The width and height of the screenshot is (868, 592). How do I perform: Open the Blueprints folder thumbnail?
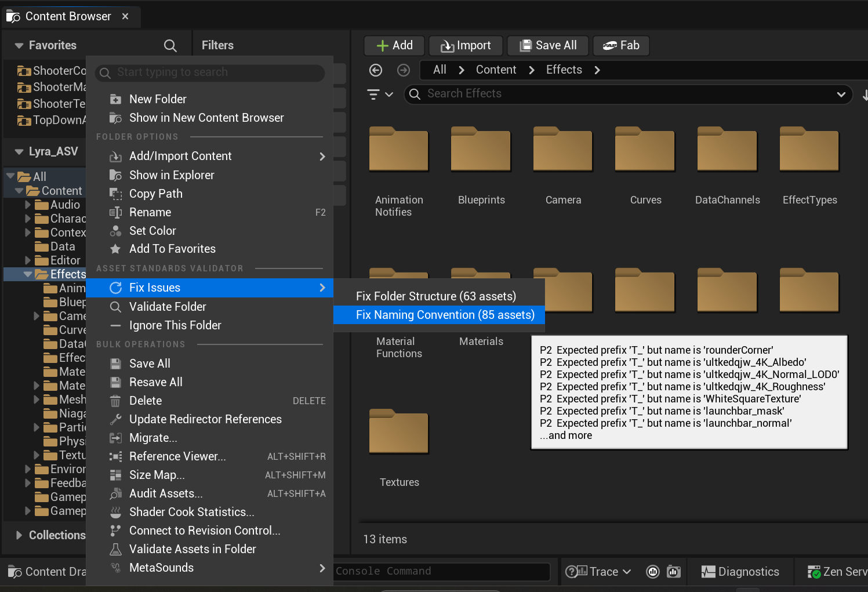(481, 149)
